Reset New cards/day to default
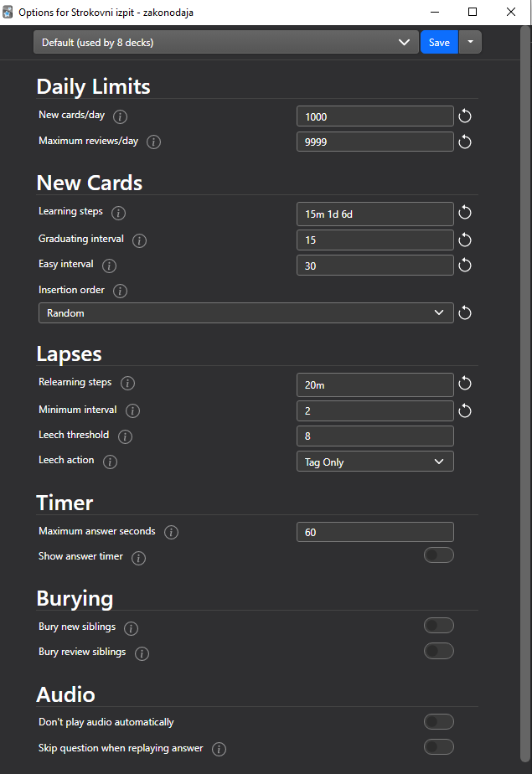Viewport: 532px width, 774px height. [x=465, y=116]
